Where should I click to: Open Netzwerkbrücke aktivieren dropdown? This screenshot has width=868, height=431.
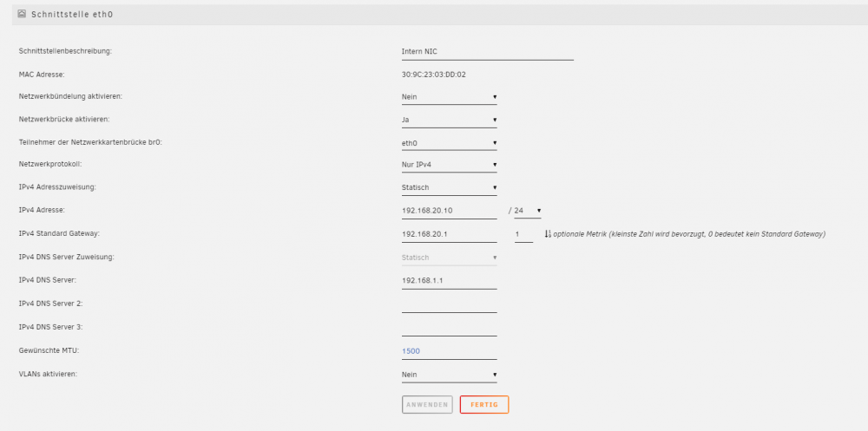[450, 120]
